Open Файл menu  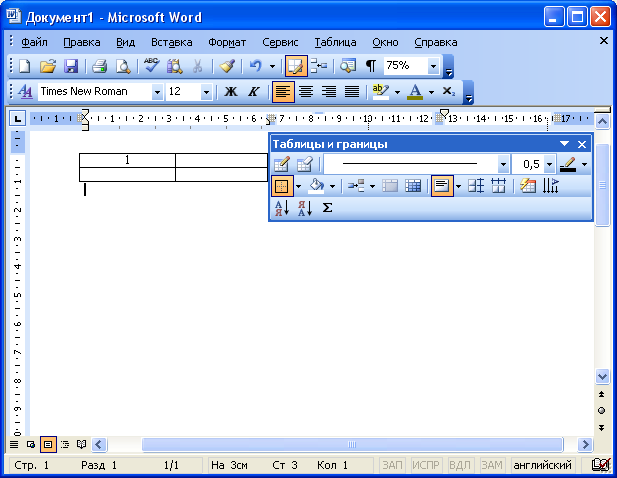[34, 42]
